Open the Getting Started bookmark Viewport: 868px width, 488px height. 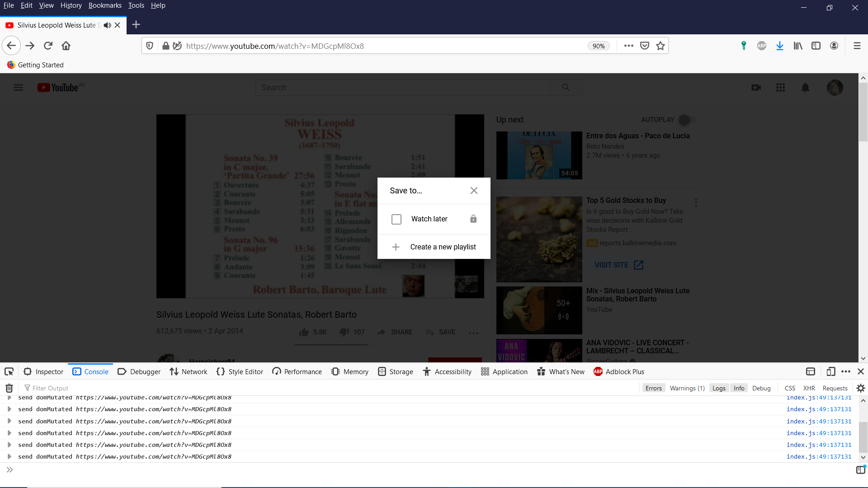35,65
